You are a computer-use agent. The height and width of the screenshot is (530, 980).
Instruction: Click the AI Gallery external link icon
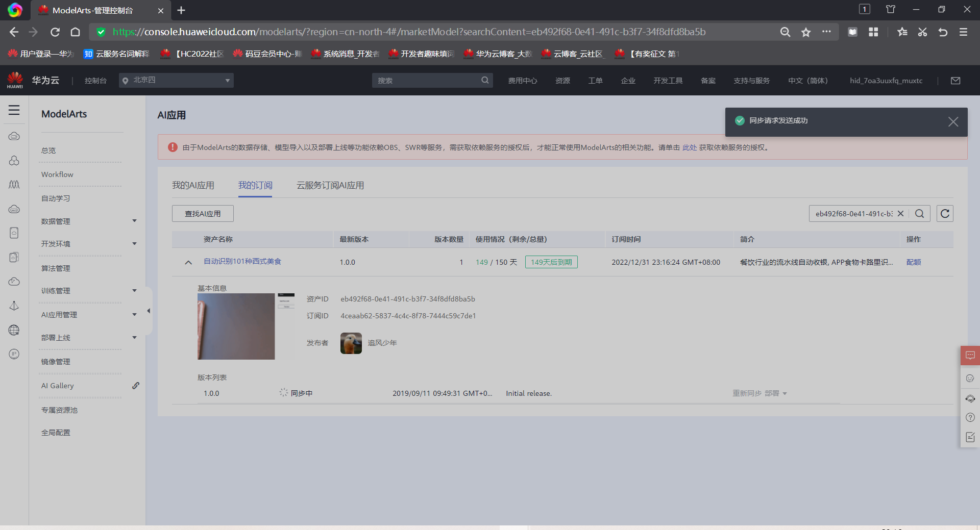(136, 386)
